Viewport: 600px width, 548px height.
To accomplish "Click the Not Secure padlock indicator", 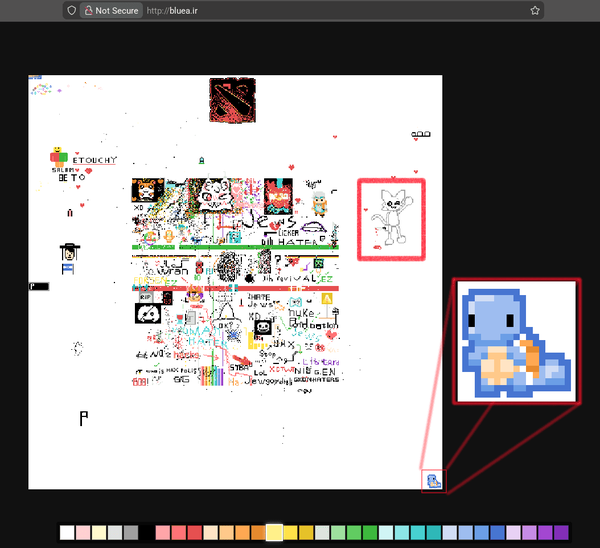I will pyautogui.click(x=111, y=10).
